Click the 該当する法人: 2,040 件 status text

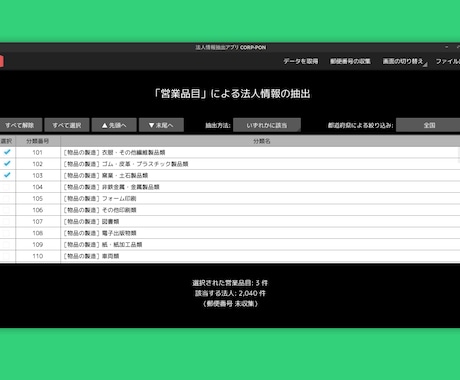pyautogui.click(x=230, y=293)
